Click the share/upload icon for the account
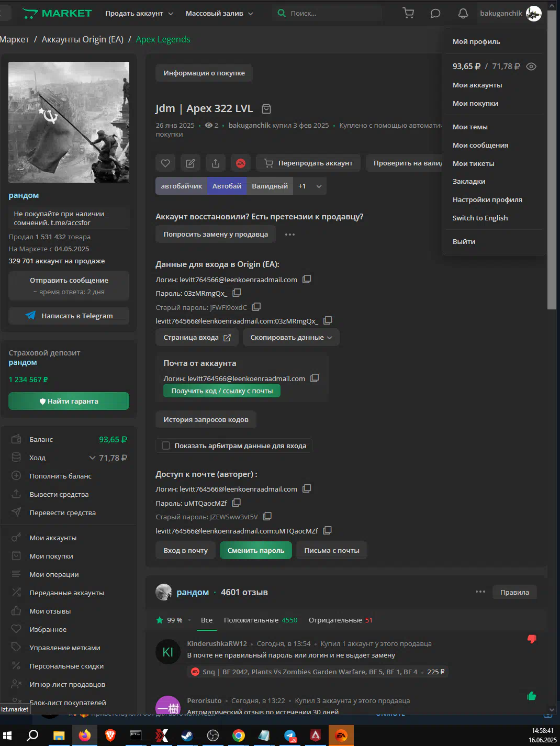The width and height of the screenshot is (560, 746). pos(216,163)
